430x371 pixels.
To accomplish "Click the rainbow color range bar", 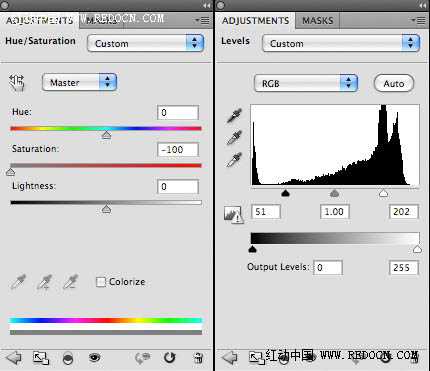I will [106, 320].
